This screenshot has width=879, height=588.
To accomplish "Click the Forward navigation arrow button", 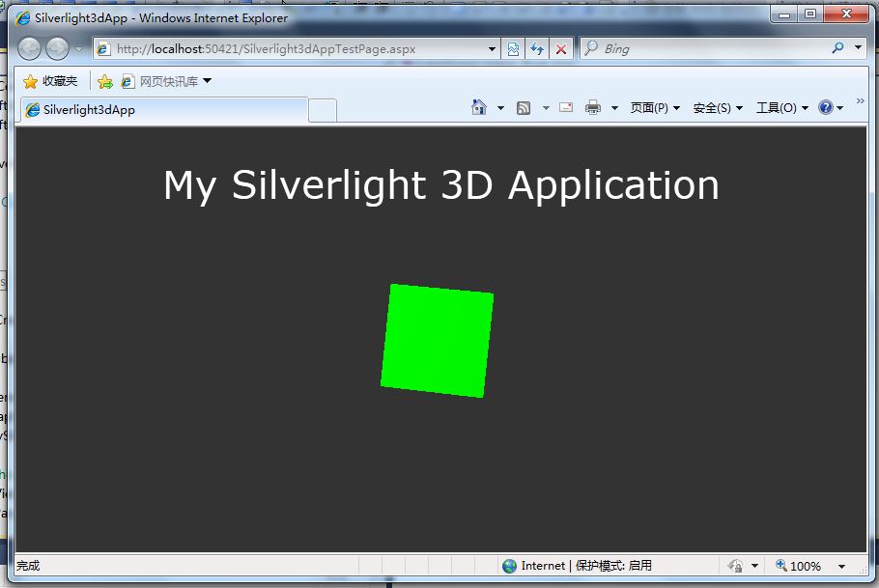I will point(58,48).
